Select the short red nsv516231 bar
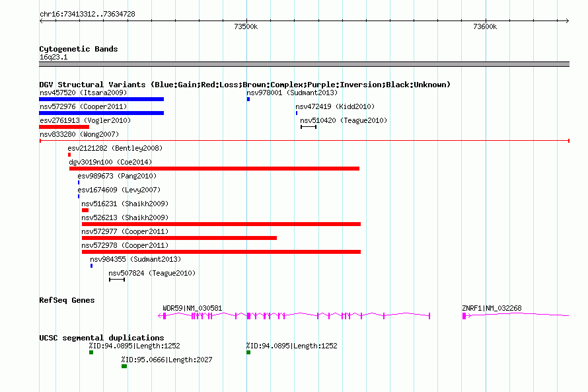The width and height of the screenshot is (588, 392). (85, 210)
